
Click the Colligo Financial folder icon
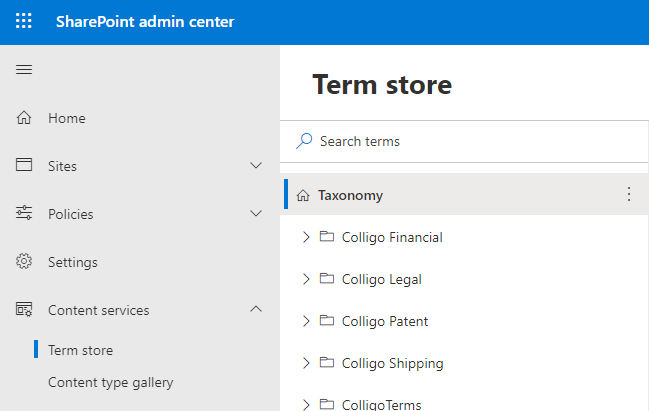pos(327,236)
